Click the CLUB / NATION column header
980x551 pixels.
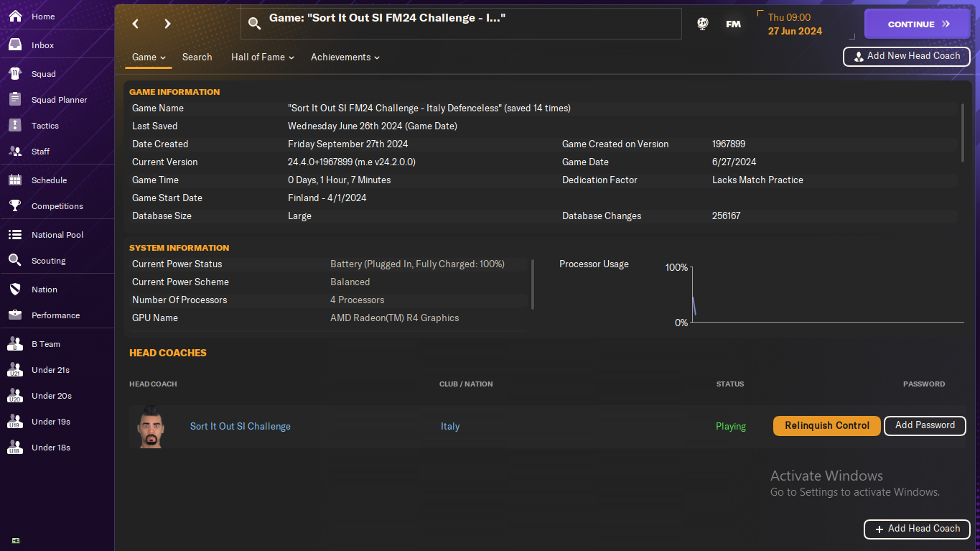(x=466, y=384)
